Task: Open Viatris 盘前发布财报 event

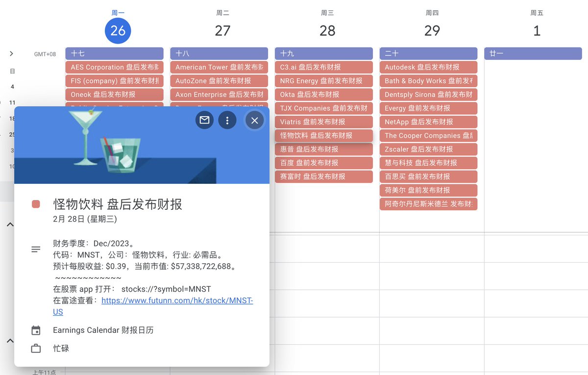Action: (324, 122)
